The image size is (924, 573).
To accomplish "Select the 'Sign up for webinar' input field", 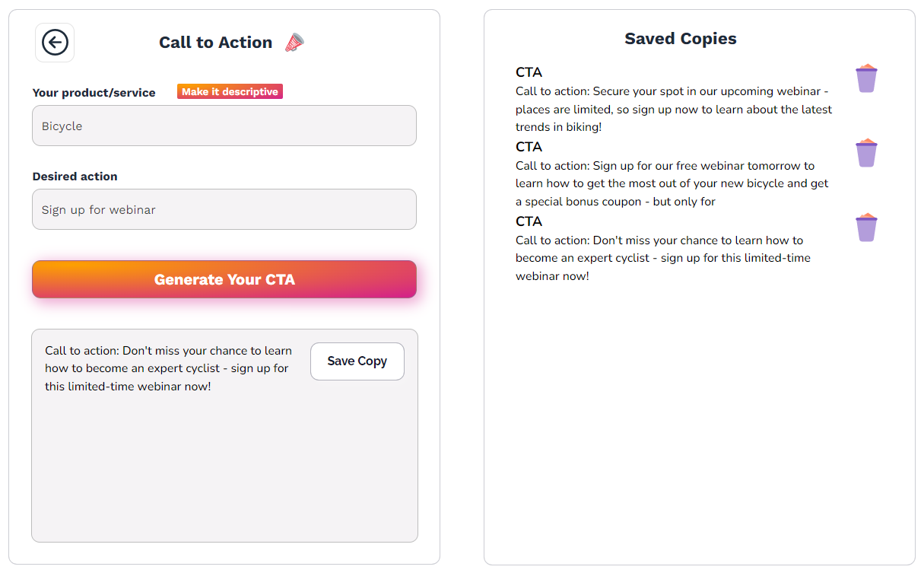I will tap(224, 209).
